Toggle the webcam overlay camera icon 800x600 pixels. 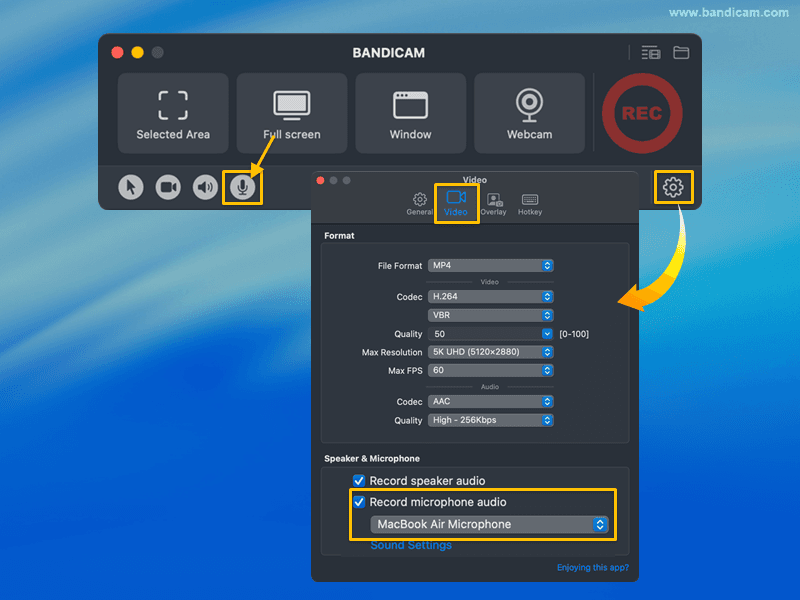(168, 187)
